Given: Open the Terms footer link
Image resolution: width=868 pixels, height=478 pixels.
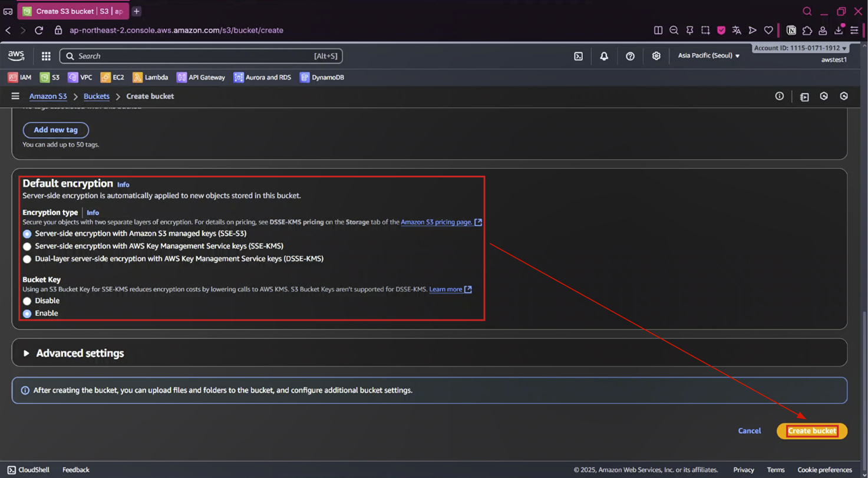Looking at the screenshot, I should 775,470.
